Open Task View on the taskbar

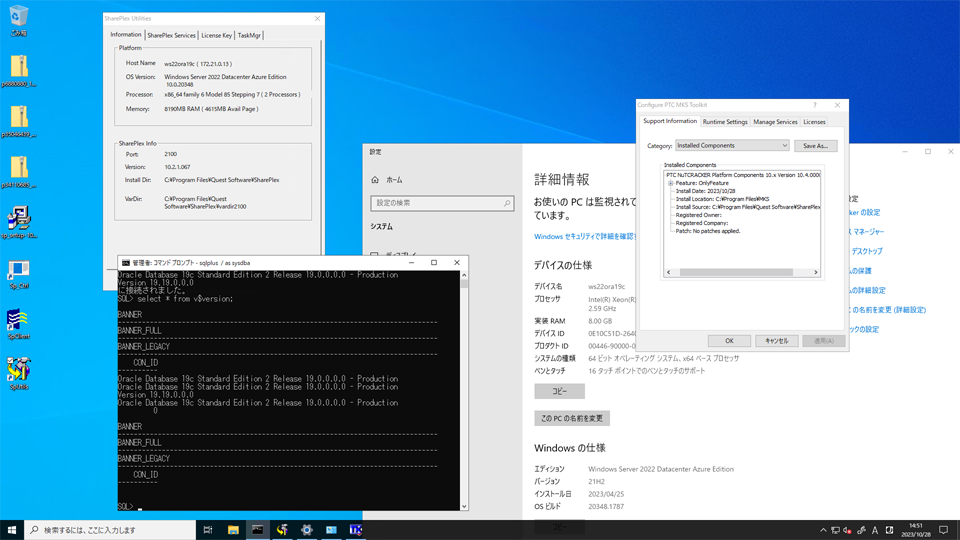tap(208, 530)
